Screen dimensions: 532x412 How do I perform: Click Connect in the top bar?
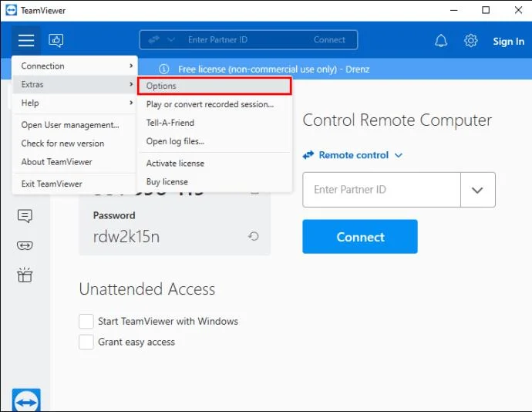[x=329, y=40]
